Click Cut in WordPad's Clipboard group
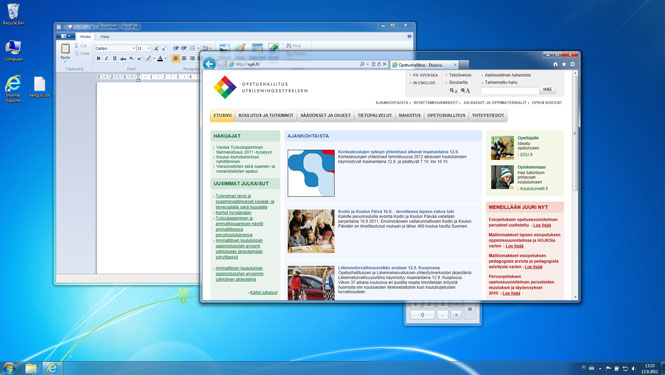This screenshot has width=665, height=375. click(x=81, y=45)
